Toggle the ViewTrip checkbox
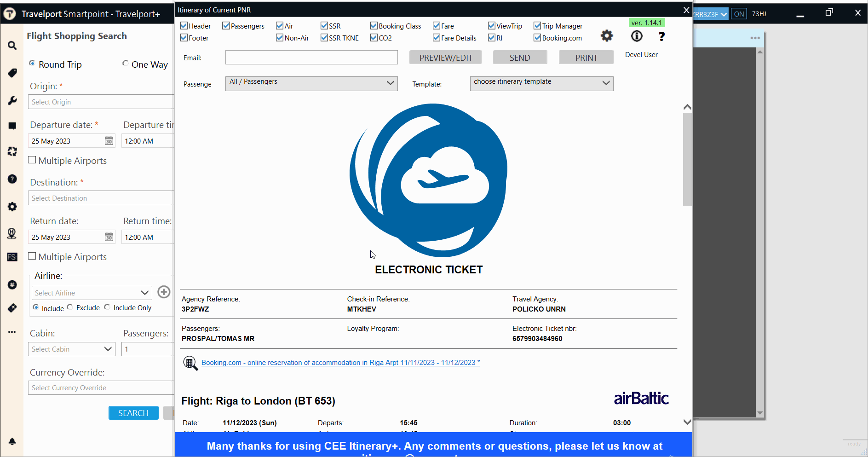The image size is (868, 457). pyautogui.click(x=492, y=26)
